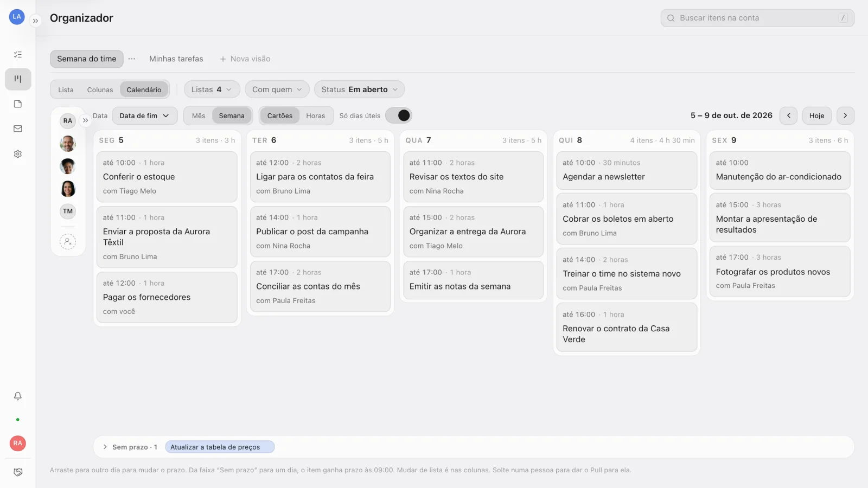Focus the Buscar itens na conta search field
868x488 pixels.
click(757, 18)
